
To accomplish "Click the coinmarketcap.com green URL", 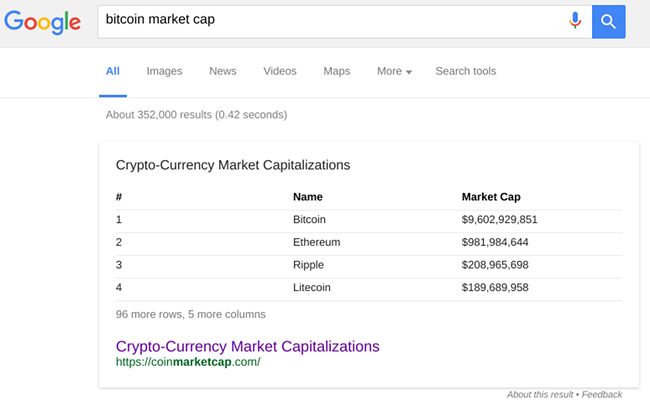I will [x=188, y=362].
